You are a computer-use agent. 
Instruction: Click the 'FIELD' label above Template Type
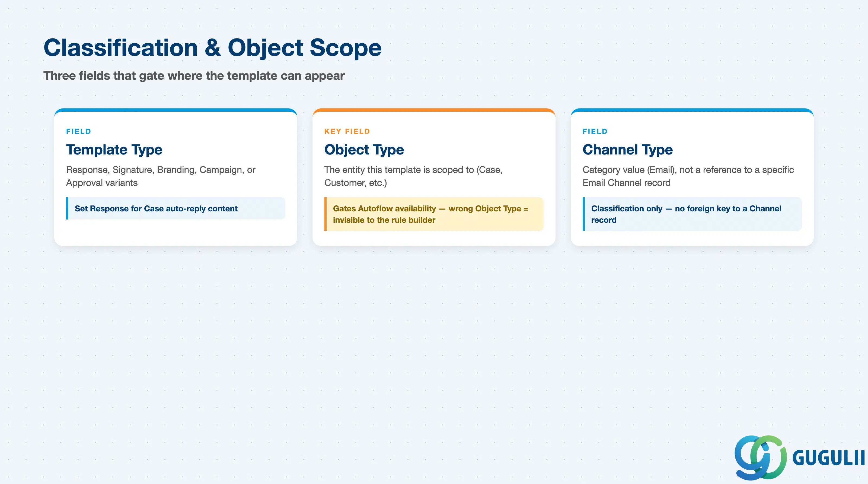click(x=78, y=131)
